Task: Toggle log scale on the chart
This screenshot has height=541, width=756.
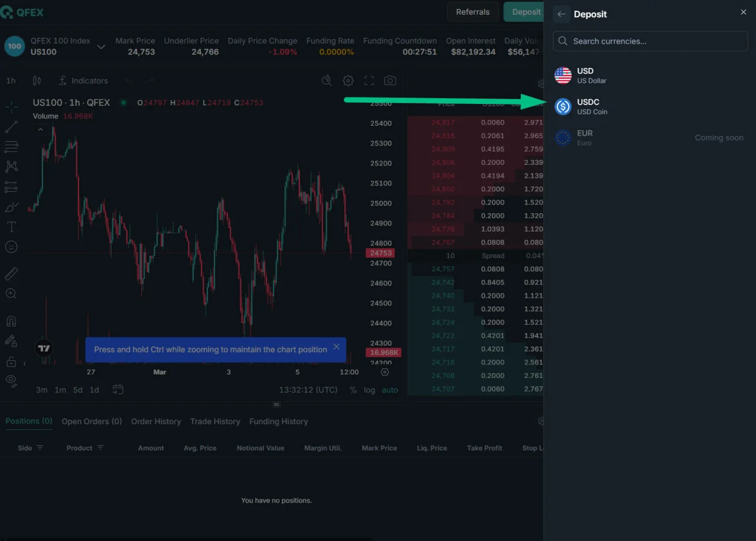Action: point(369,390)
